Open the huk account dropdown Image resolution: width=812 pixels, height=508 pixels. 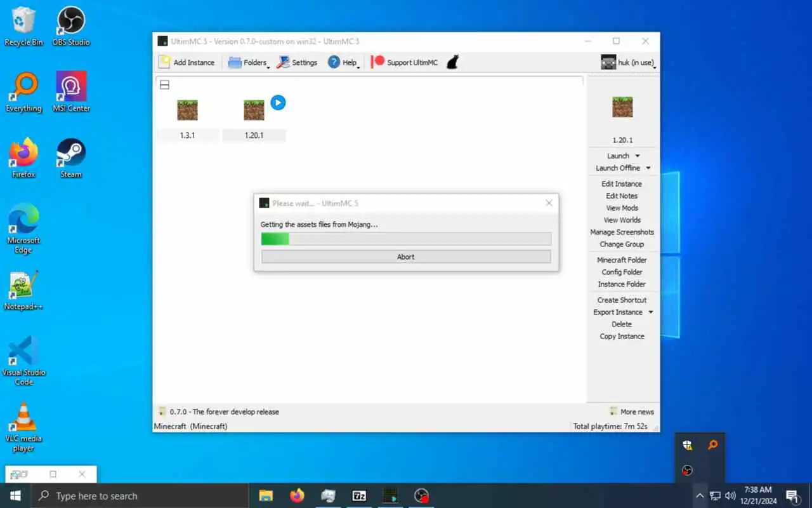[628, 62]
